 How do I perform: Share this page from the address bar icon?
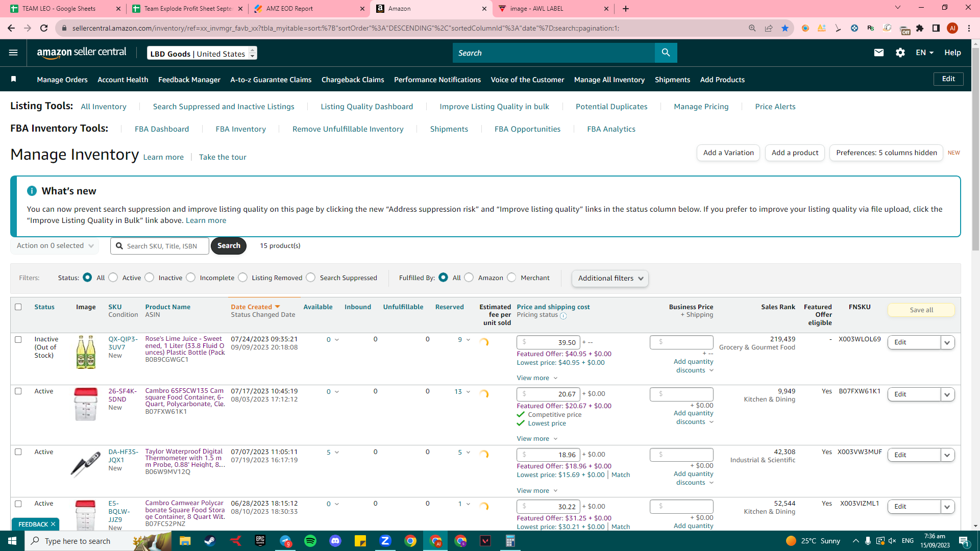pos(769,28)
